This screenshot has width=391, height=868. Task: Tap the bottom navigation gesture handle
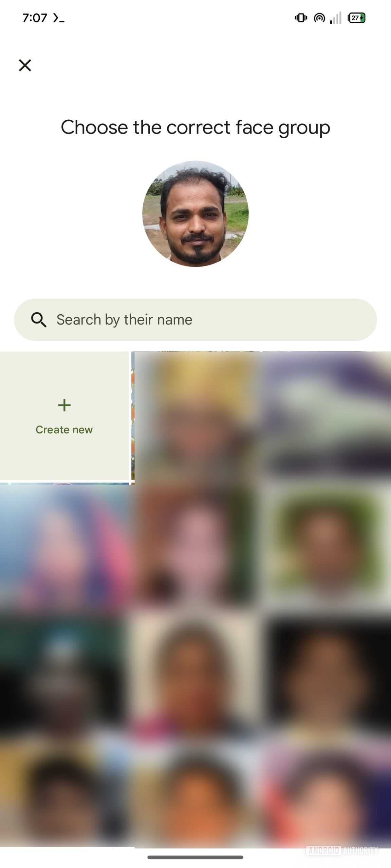tap(195, 857)
